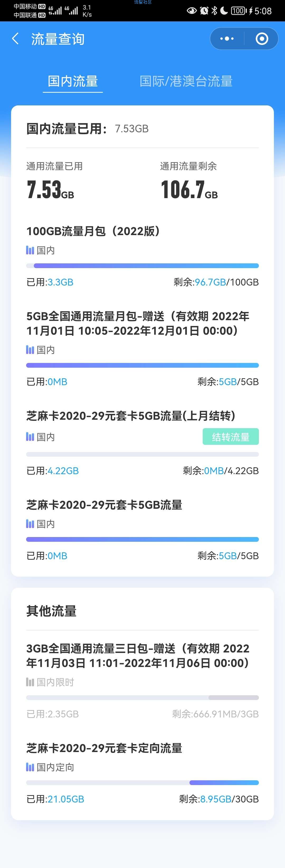Tap the 其他流量 section heading

(51, 611)
